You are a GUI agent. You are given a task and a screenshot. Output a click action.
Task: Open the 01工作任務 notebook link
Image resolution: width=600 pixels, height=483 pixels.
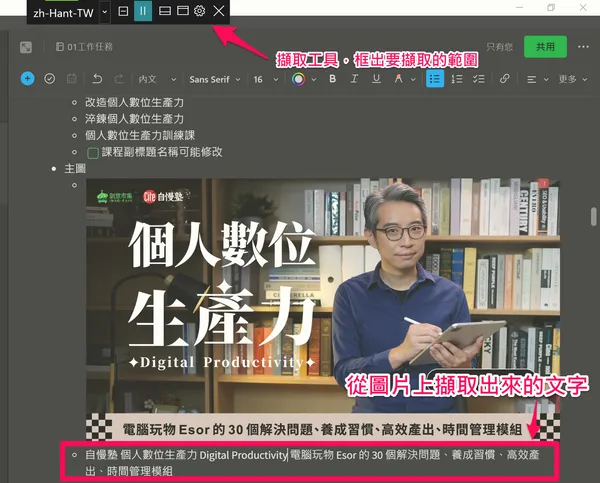pyautogui.click(x=84, y=47)
